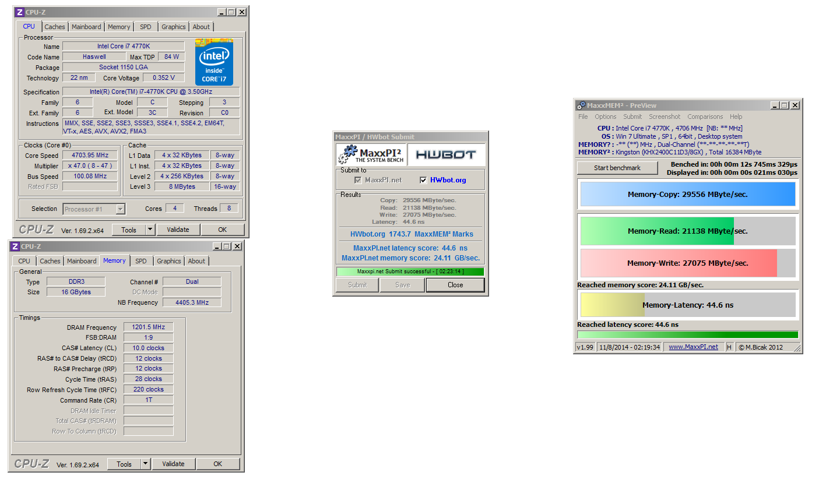Select About tab in bottom CPU-Z window
The height and width of the screenshot is (504, 826).
pyautogui.click(x=196, y=261)
